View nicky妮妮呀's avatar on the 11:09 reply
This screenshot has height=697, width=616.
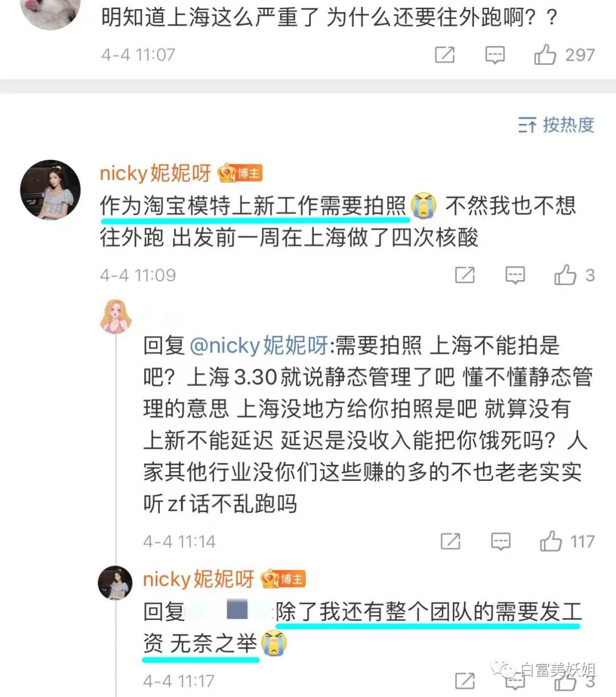(50, 190)
